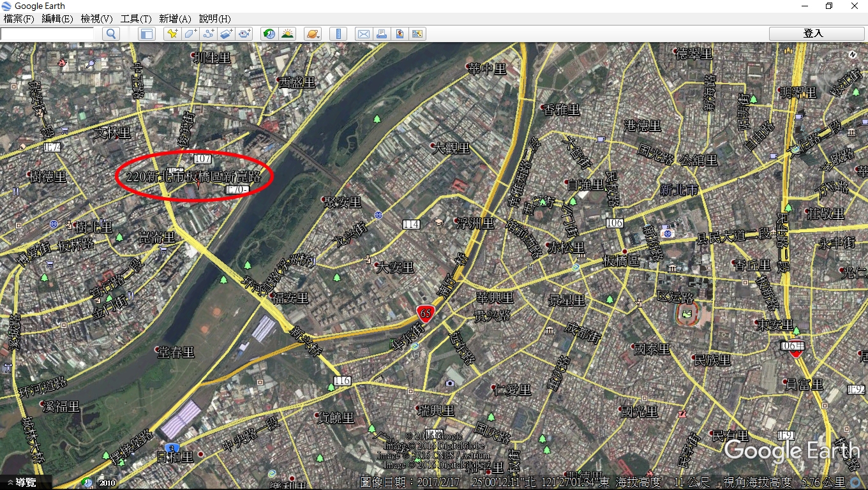The image size is (868, 490).
Task: Click the 溪福里 place label
Action: 61,406
